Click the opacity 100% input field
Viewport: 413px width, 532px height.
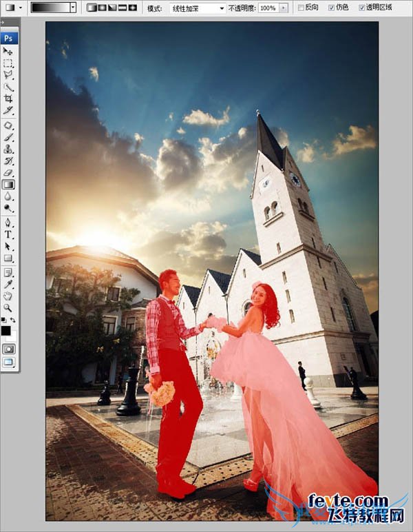point(268,8)
